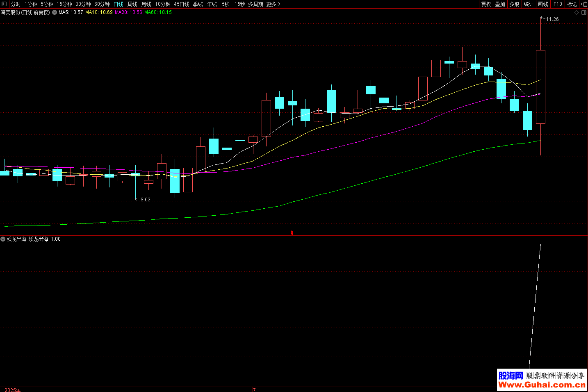This screenshot has width=588, height=392.
Task: Click the month 7 marker on time axis
Action: 254,390
